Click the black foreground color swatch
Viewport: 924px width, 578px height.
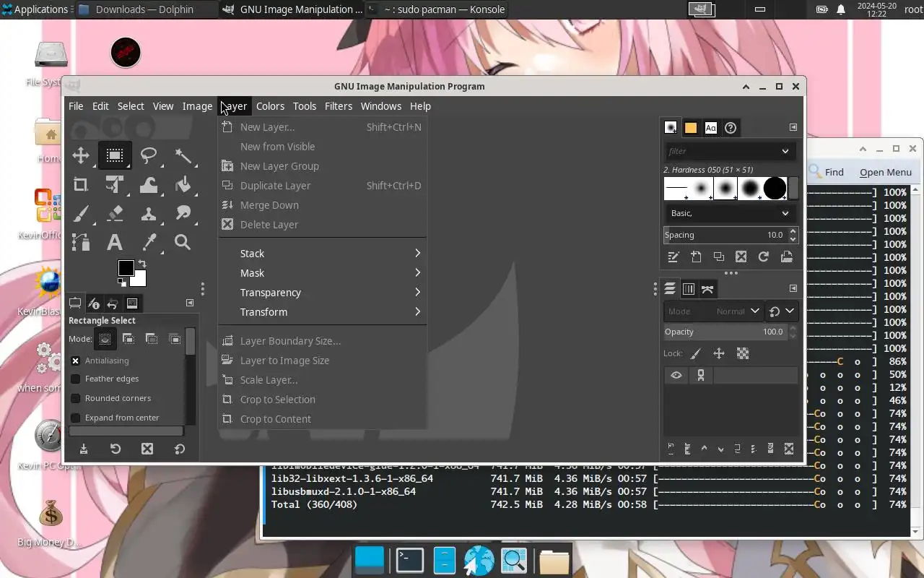tap(126, 268)
